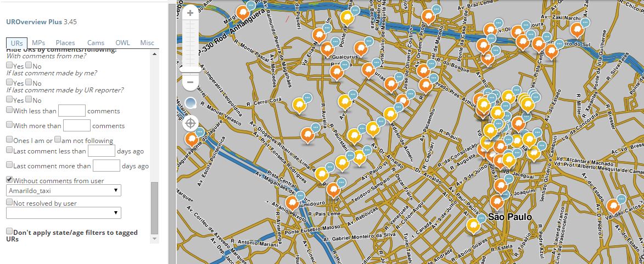Click orange UR marker near Av. Sumidouro
Screen dimensions: 644x264
pos(333,190)
